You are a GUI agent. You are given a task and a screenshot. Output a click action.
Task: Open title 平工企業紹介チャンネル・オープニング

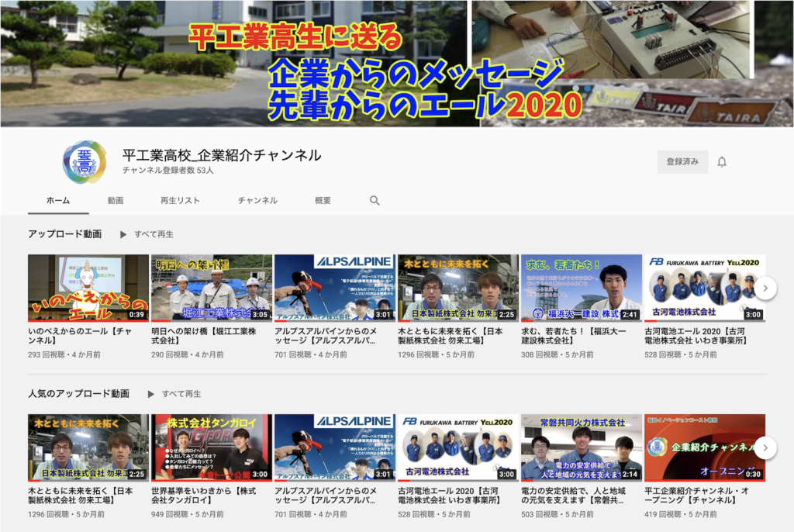pos(696,496)
